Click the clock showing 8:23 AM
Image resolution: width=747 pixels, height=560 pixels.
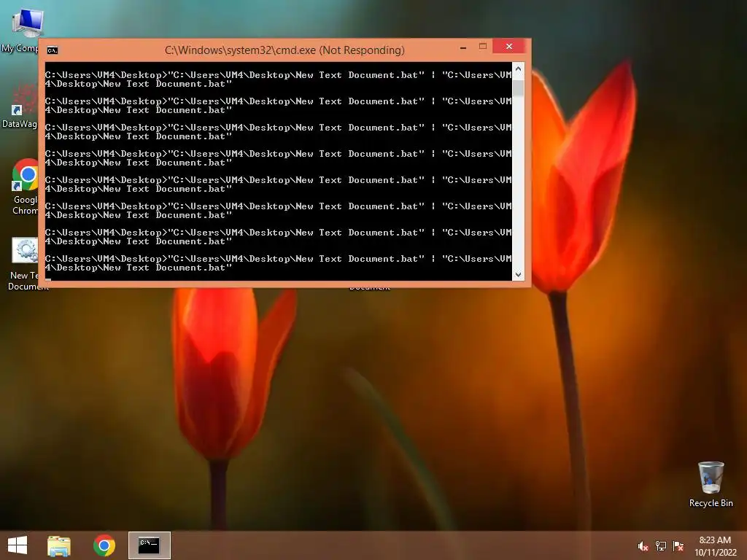pyautogui.click(x=715, y=540)
